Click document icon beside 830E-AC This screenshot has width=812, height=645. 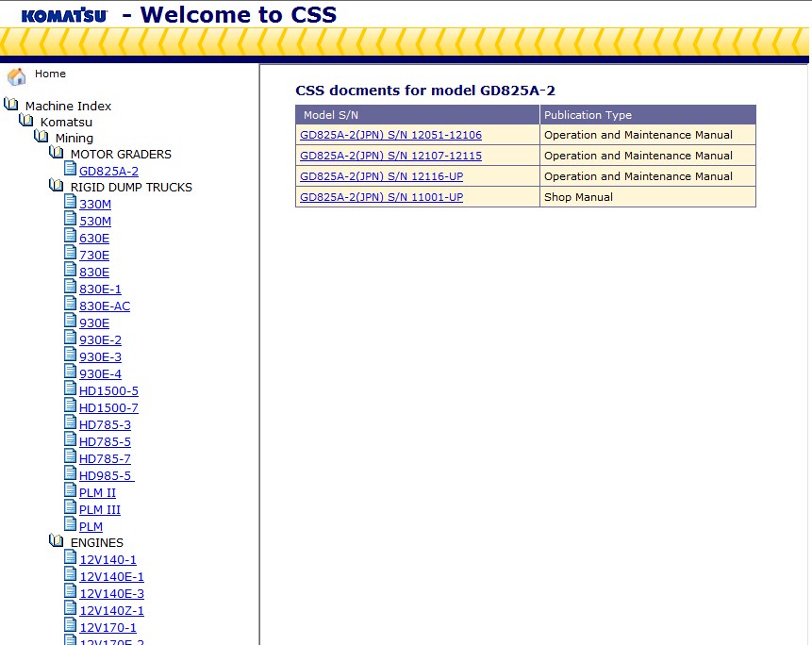click(71, 304)
